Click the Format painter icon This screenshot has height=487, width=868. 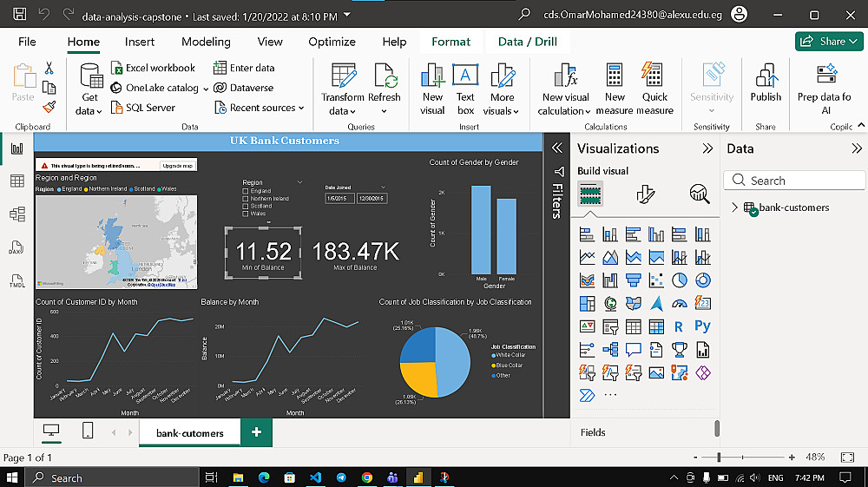(x=49, y=107)
